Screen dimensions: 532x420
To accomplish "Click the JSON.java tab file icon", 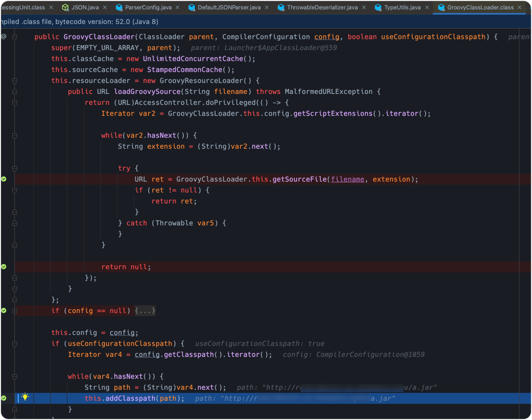I will click(x=65, y=7).
